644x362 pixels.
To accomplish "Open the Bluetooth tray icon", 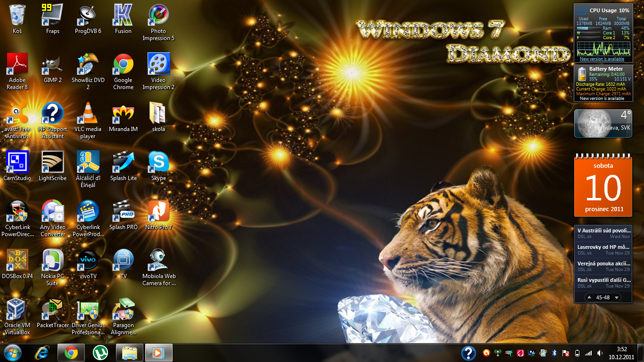I will 554,353.
